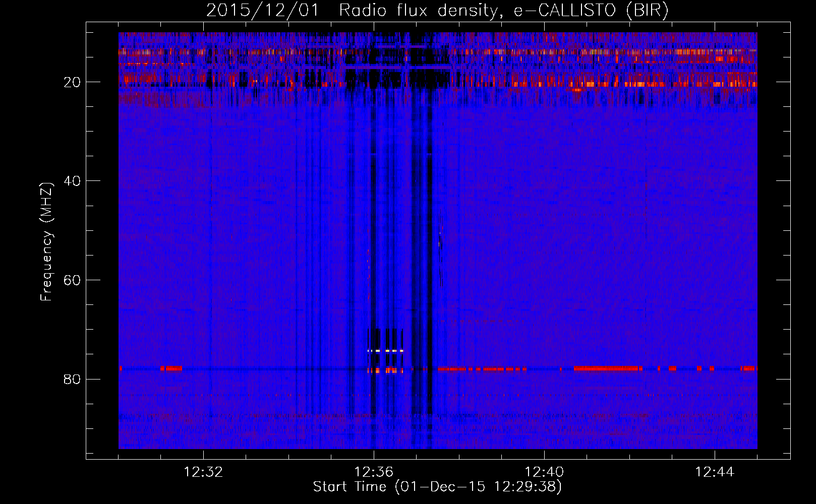816x504 pixels.
Task: Click the 12:40 time tick label
Action: pyautogui.click(x=544, y=472)
